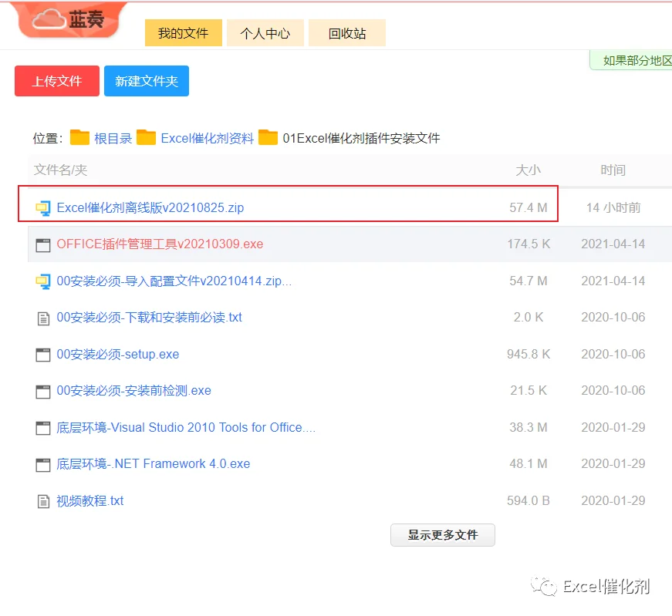Click the 大小 column header

[528, 170]
